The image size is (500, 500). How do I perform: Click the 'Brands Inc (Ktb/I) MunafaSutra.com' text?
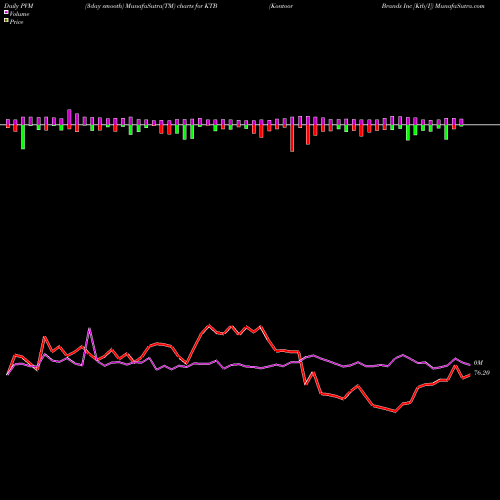433,6
